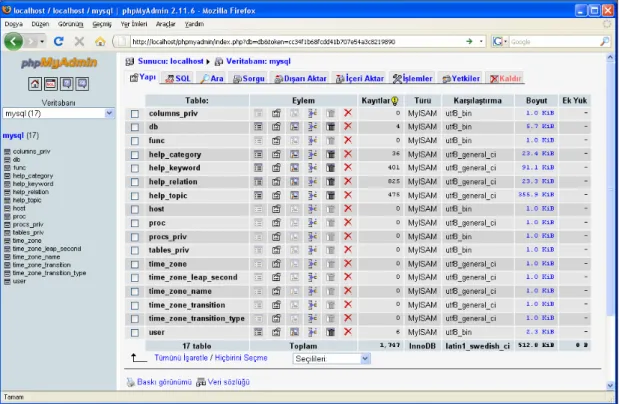Click the search magnifier in Google box
Image resolution: width=619 pixels, height=404 pixels.
[x=604, y=41]
